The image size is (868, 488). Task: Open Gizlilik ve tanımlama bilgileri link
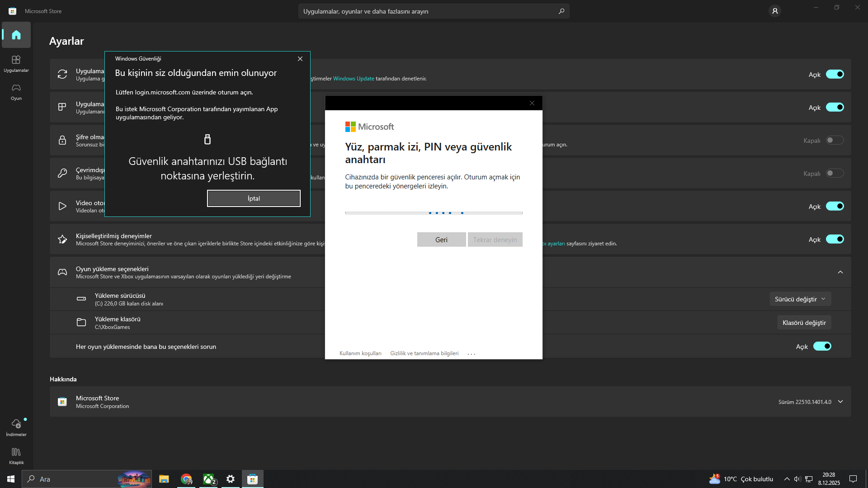pyautogui.click(x=425, y=353)
